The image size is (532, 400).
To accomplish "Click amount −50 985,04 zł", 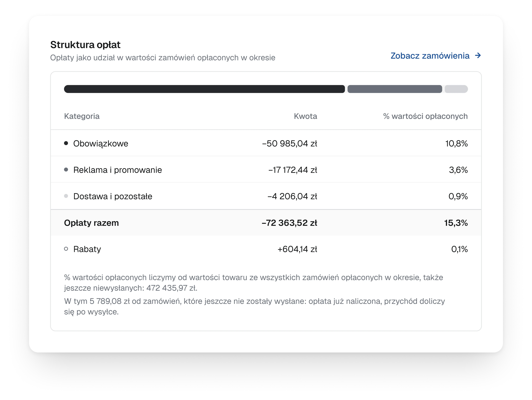I will pyautogui.click(x=290, y=144).
